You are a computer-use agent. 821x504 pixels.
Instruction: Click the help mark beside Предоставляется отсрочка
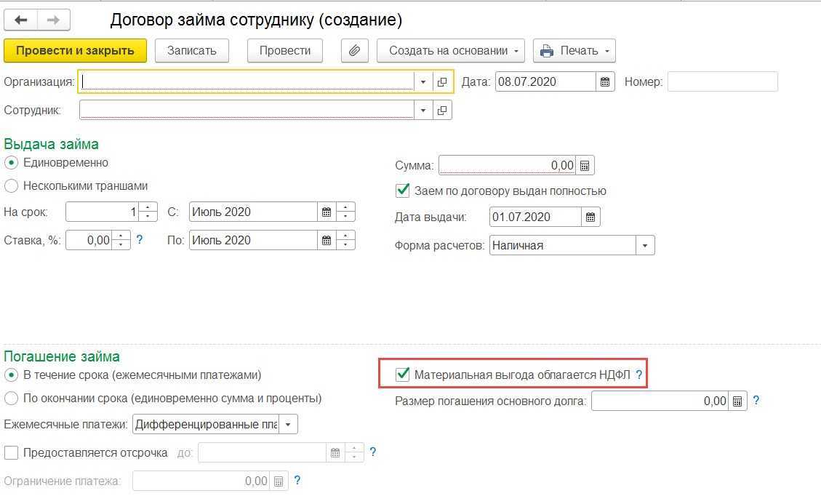[x=373, y=452]
